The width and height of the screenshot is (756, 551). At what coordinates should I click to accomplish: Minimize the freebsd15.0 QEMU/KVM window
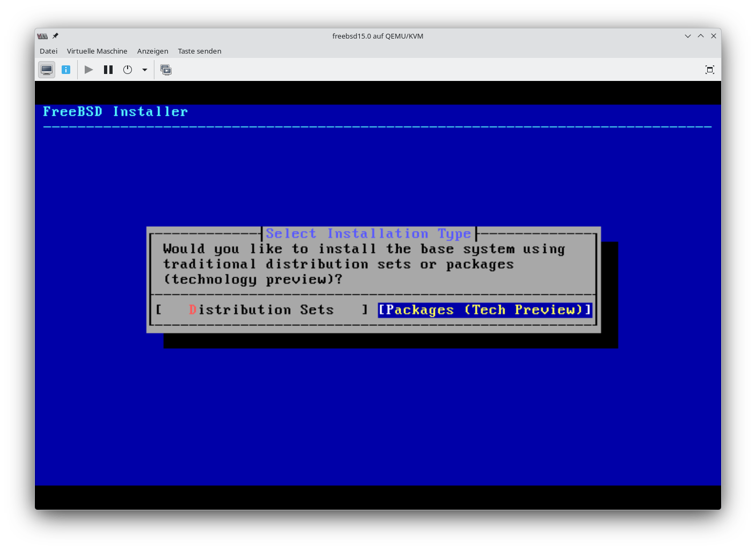tap(687, 36)
